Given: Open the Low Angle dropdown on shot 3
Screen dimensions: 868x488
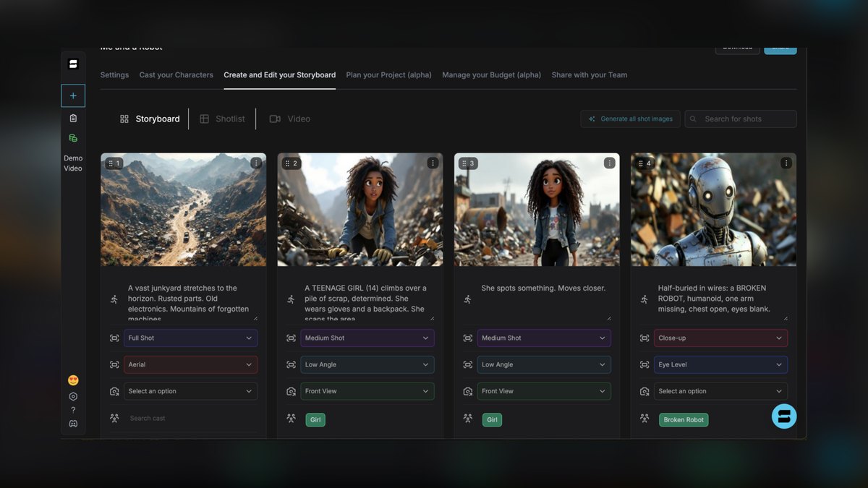Looking at the screenshot, I should 544,364.
